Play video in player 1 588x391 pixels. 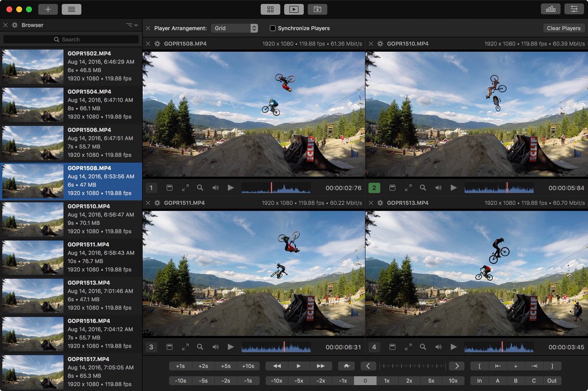231,188
